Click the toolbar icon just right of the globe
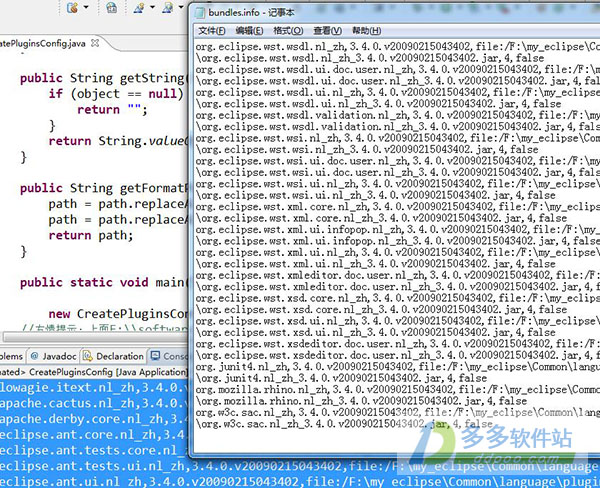The image size is (600, 488). click(139, 8)
